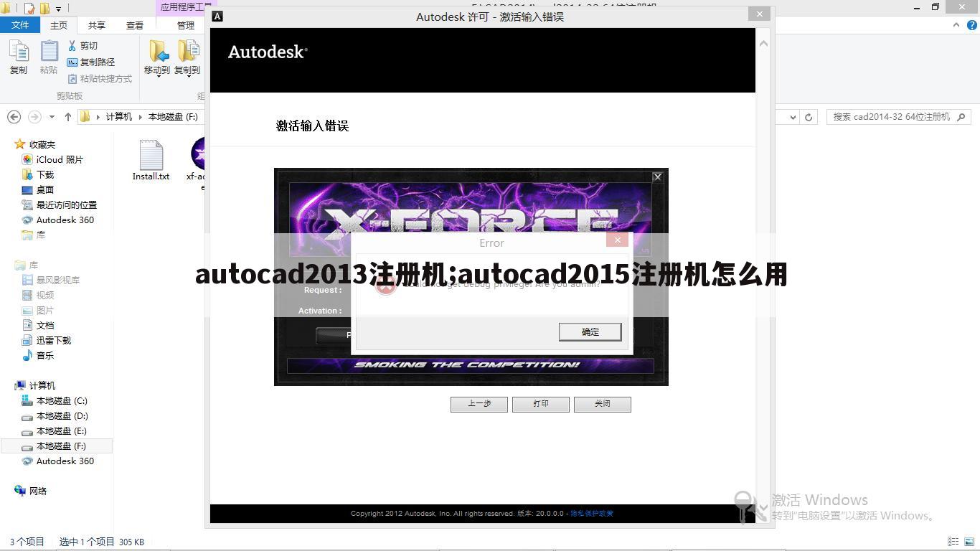
Task: Switch to large icons view in status bar
Action: (x=969, y=542)
